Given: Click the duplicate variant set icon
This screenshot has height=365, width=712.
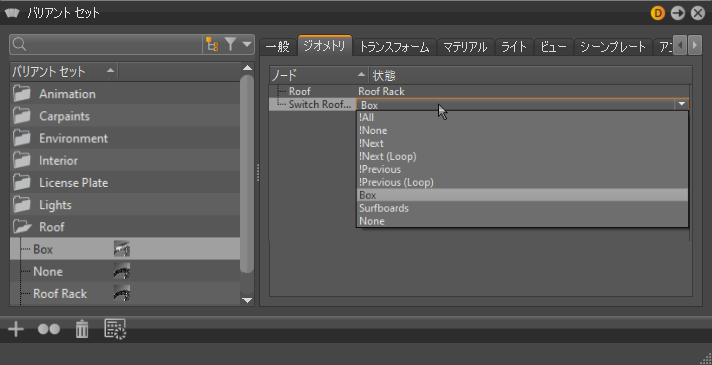Looking at the screenshot, I should [x=49, y=329].
